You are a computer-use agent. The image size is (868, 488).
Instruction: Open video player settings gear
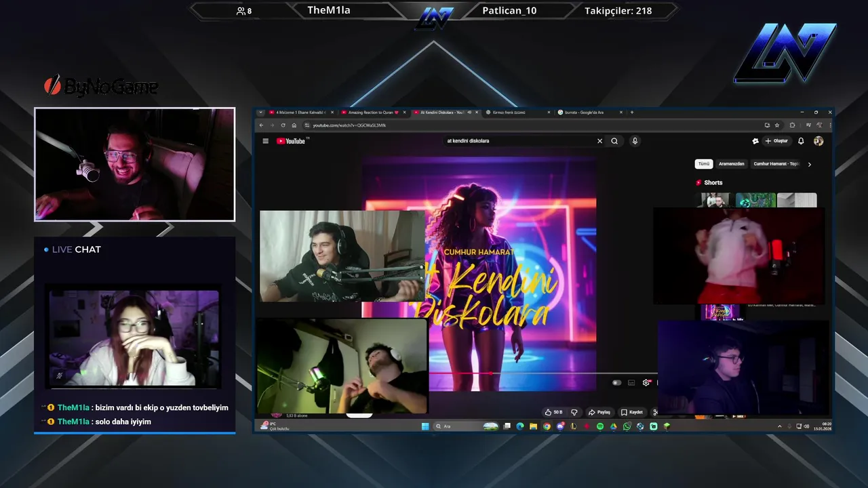pyautogui.click(x=646, y=383)
